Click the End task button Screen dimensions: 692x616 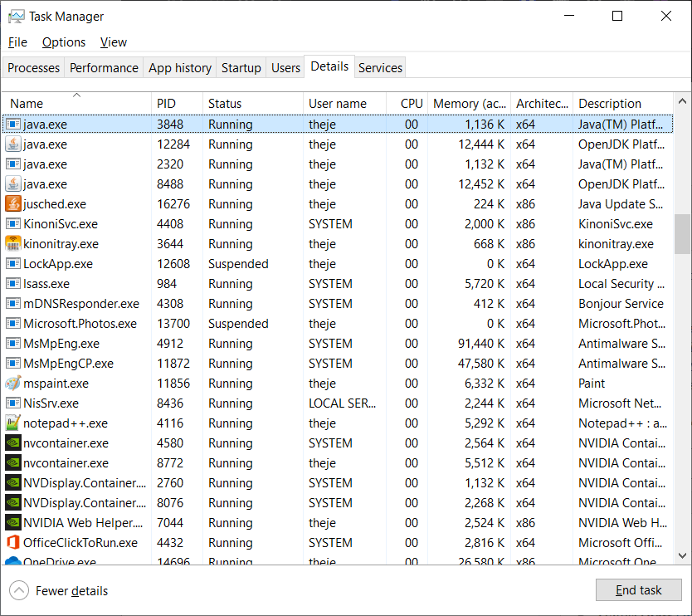click(639, 590)
